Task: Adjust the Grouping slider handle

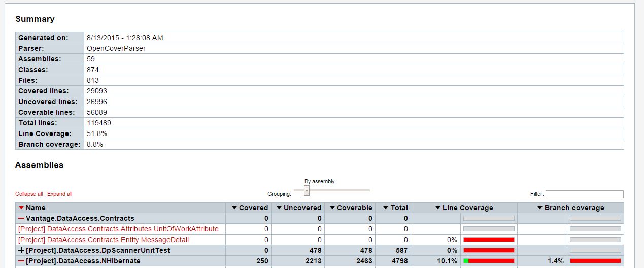Action: [307, 190]
